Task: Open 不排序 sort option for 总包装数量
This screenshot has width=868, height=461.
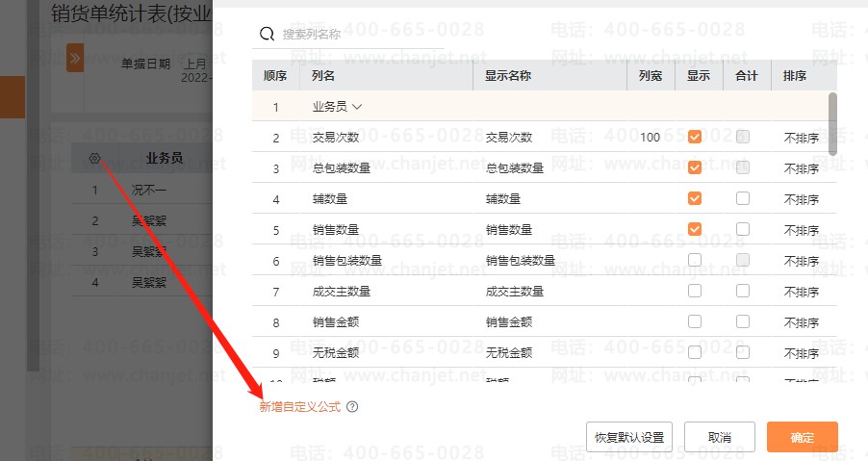Action: 801,168
